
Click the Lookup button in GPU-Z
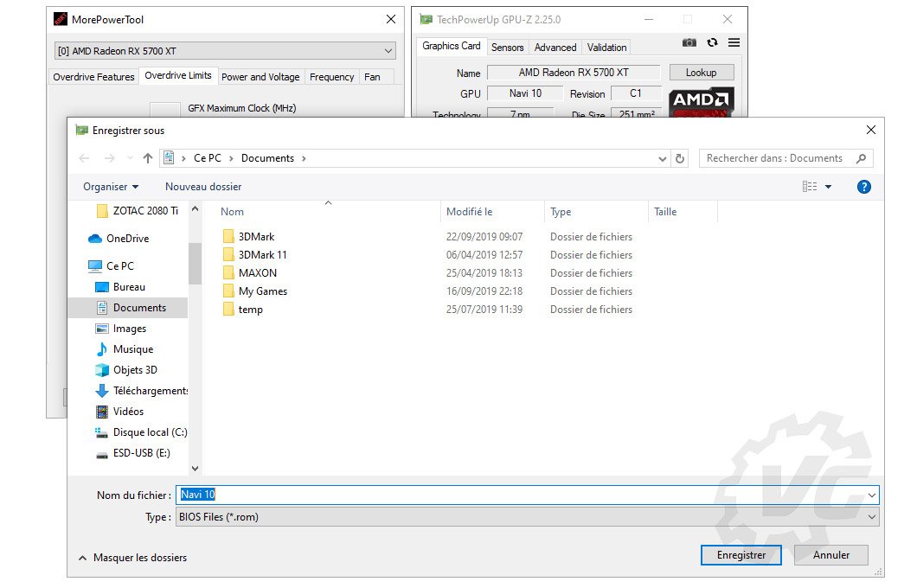[701, 73]
